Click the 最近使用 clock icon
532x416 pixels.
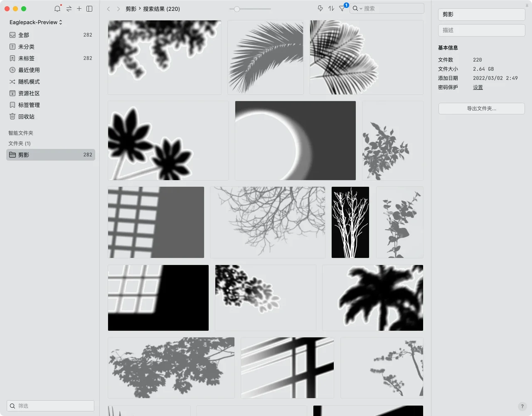click(12, 70)
